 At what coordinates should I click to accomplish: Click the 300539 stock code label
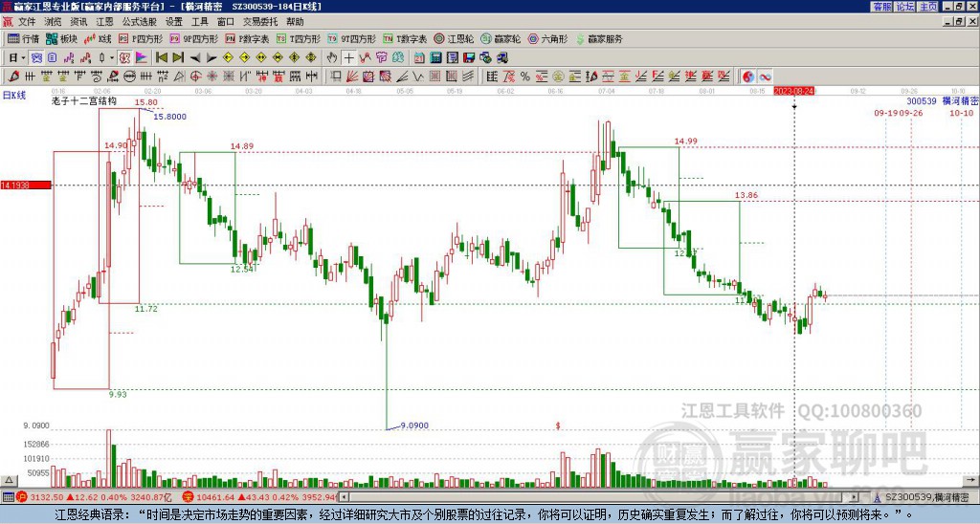(x=922, y=101)
